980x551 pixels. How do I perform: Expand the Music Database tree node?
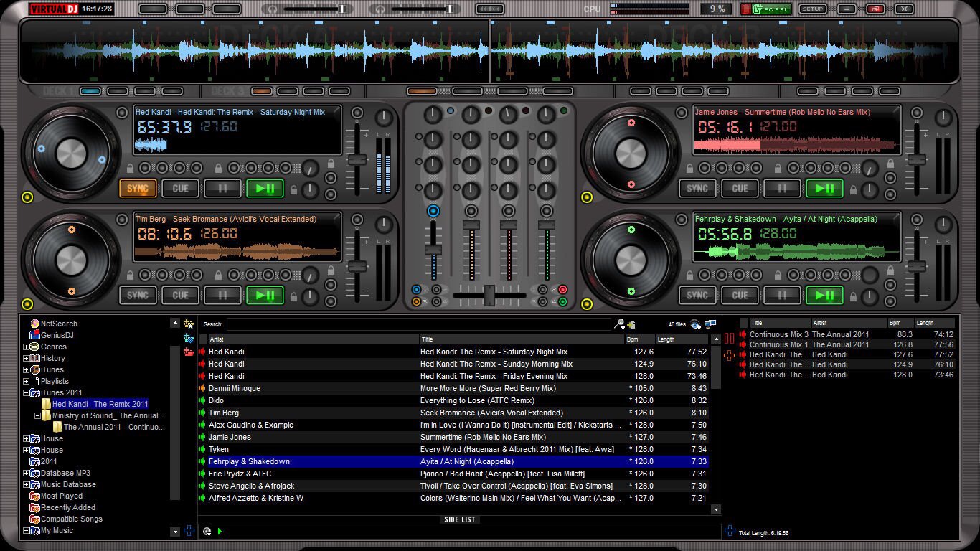point(27,484)
